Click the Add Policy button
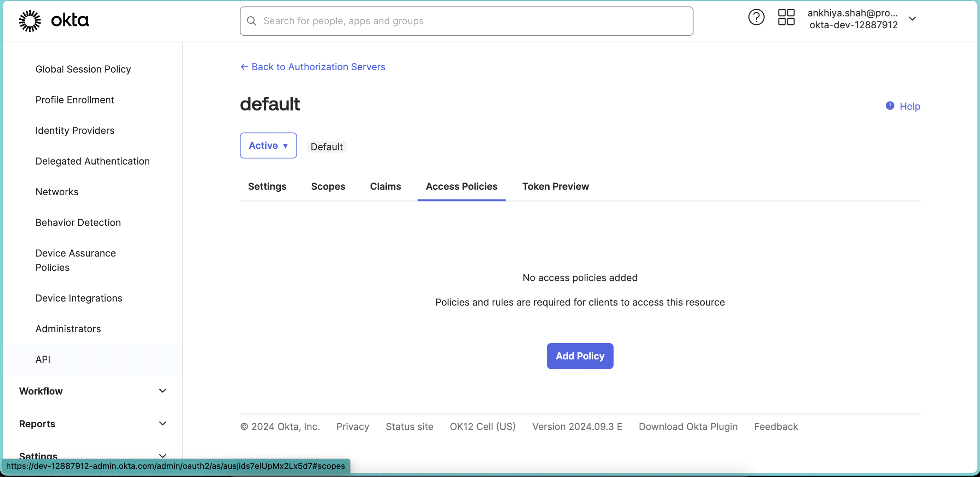 point(579,356)
